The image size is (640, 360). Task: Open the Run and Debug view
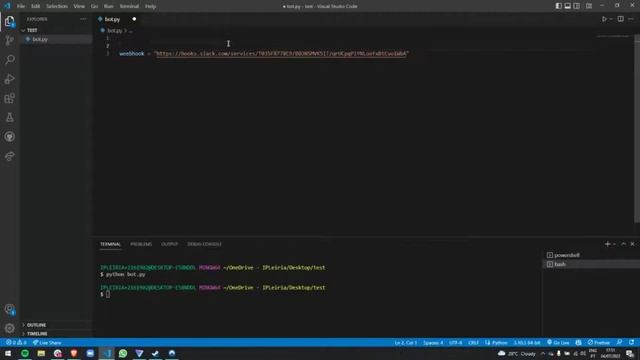tap(9, 79)
